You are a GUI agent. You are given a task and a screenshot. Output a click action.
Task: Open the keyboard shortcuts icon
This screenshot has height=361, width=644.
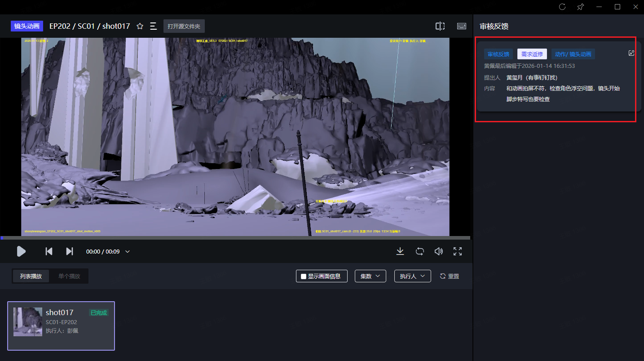tap(461, 26)
